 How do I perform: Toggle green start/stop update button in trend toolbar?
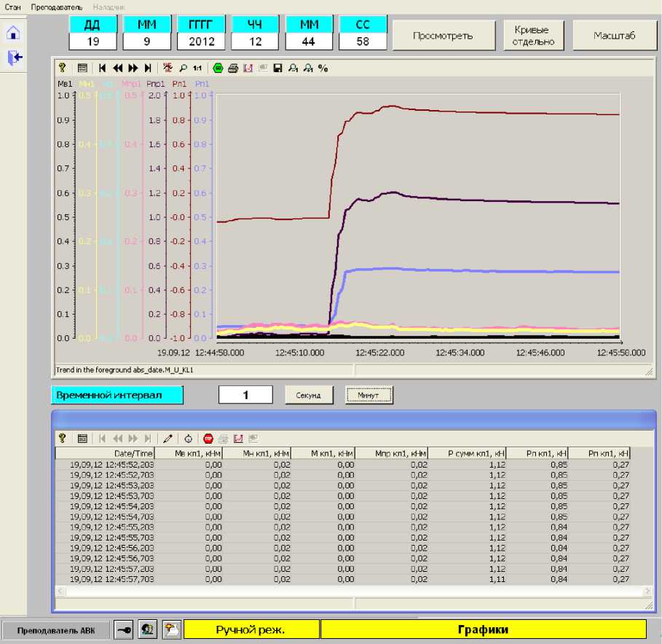[218, 68]
